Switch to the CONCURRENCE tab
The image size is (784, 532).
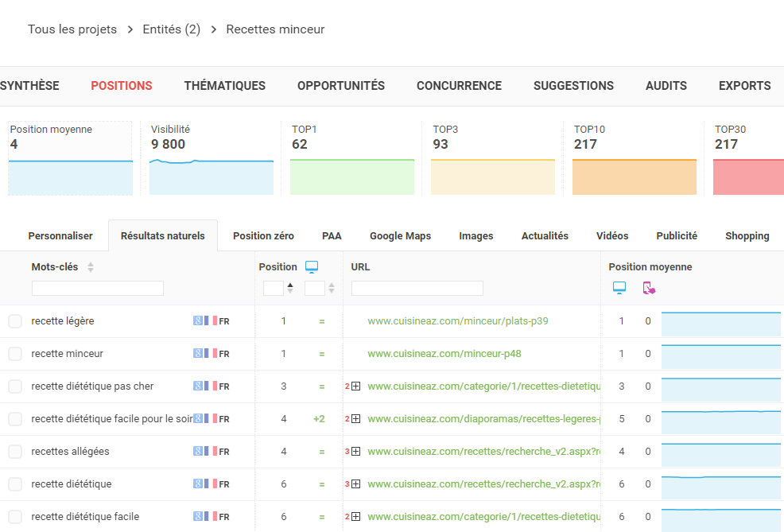(459, 86)
